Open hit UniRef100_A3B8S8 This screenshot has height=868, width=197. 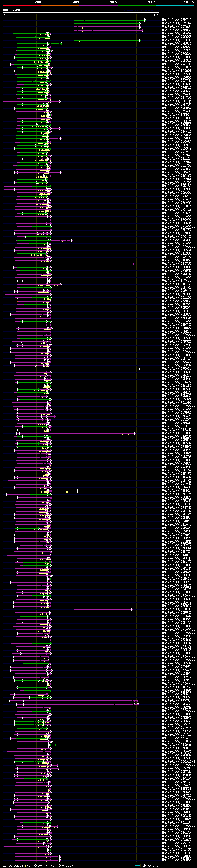click(x=177, y=314)
